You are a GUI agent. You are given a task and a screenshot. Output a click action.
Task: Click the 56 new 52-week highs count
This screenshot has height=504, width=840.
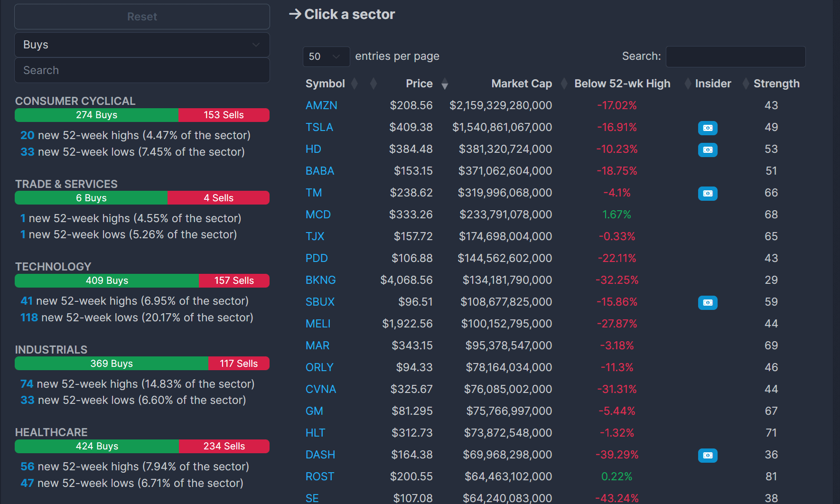point(28,467)
